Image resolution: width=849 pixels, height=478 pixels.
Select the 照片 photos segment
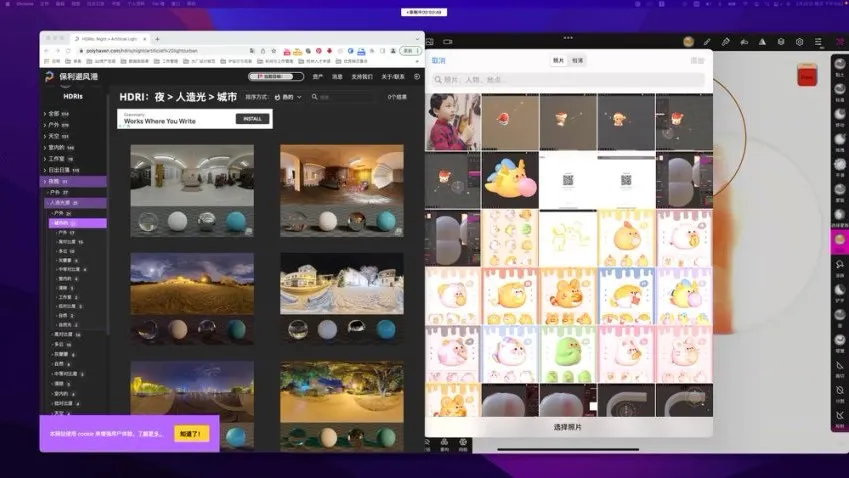[x=558, y=61]
